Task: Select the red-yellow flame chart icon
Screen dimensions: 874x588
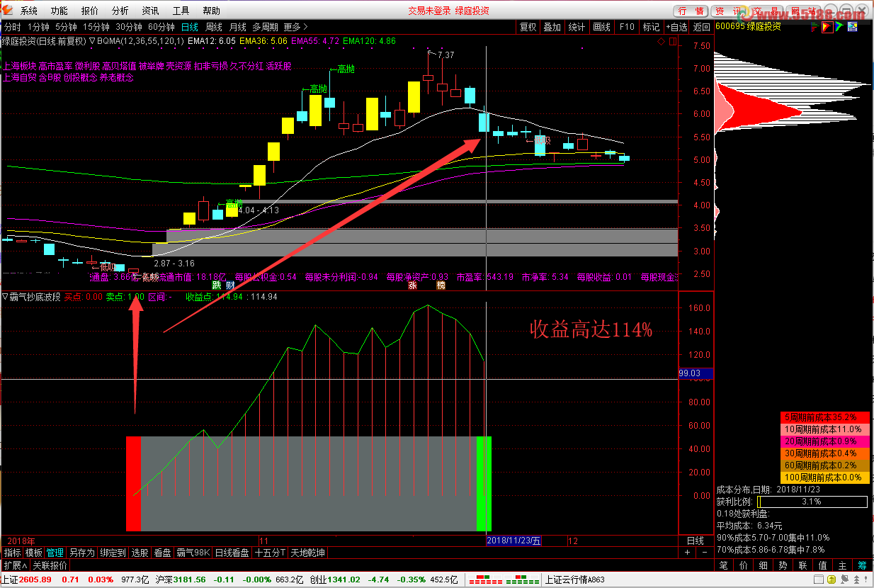Action: click(826, 27)
